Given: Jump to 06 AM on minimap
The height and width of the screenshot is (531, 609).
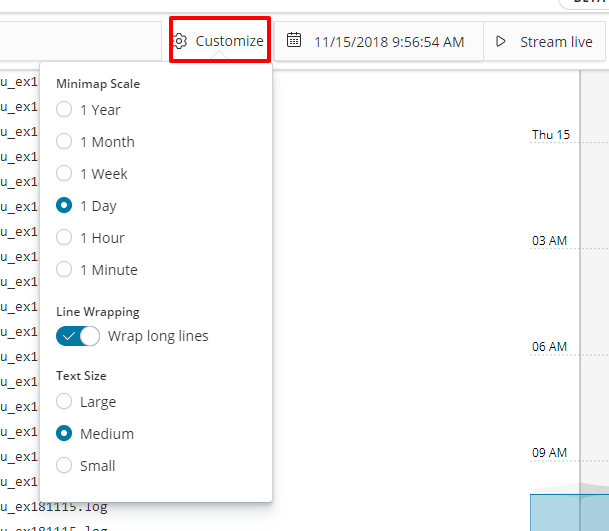Looking at the screenshot, I should click(549, 347).
